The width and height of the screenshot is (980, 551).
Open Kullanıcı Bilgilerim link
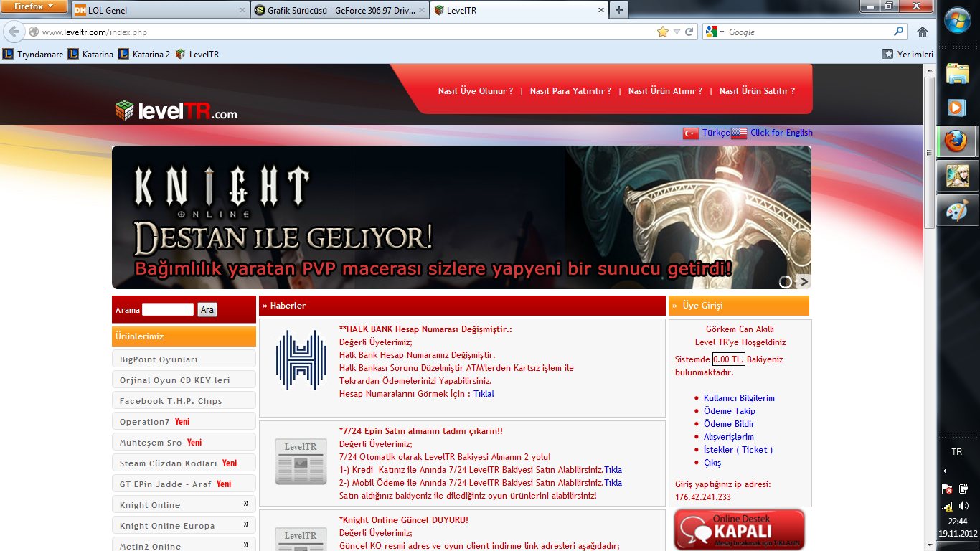coord(739,398)
